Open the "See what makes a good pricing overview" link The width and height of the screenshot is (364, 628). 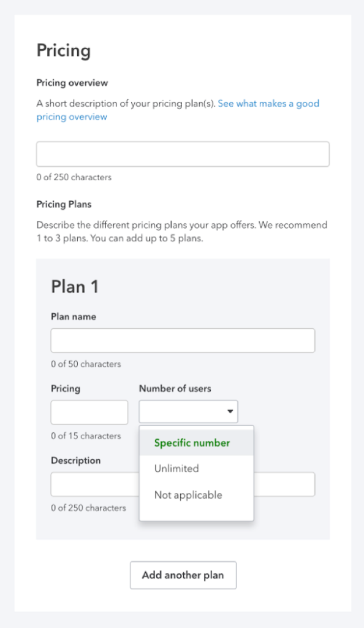(x=178, y=110)
